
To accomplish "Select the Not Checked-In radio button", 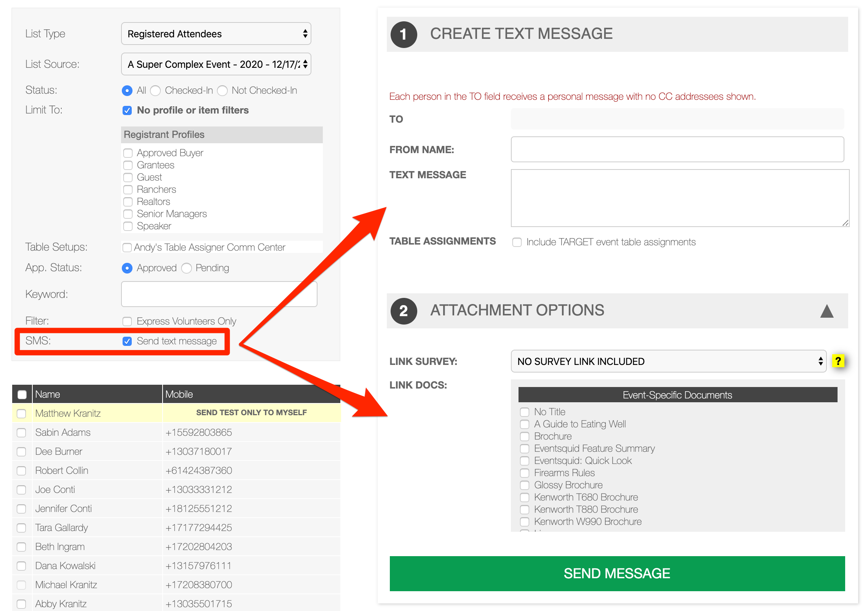I will coord(222,91).
